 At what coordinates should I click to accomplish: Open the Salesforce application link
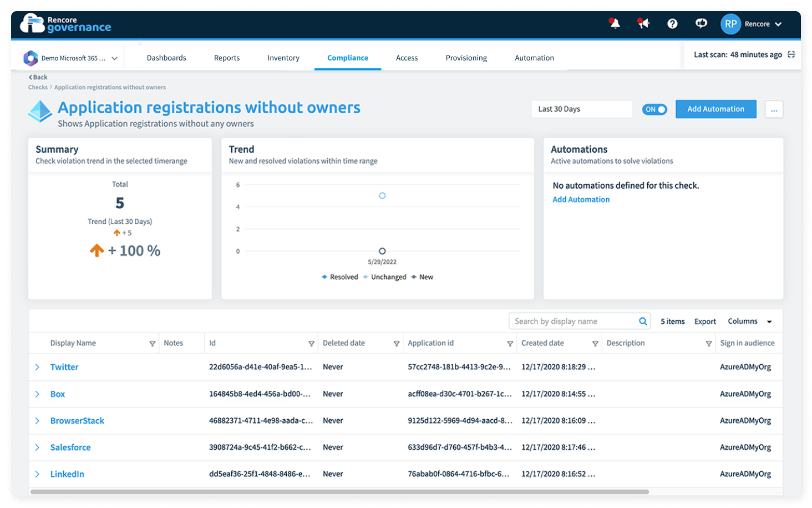tap(70, 447)
